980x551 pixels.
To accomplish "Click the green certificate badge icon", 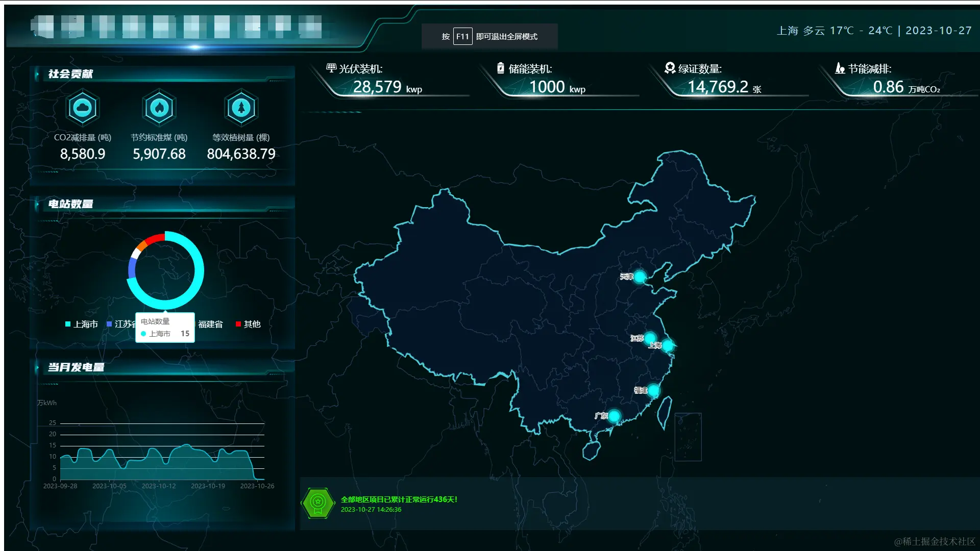I will [670, 68].
